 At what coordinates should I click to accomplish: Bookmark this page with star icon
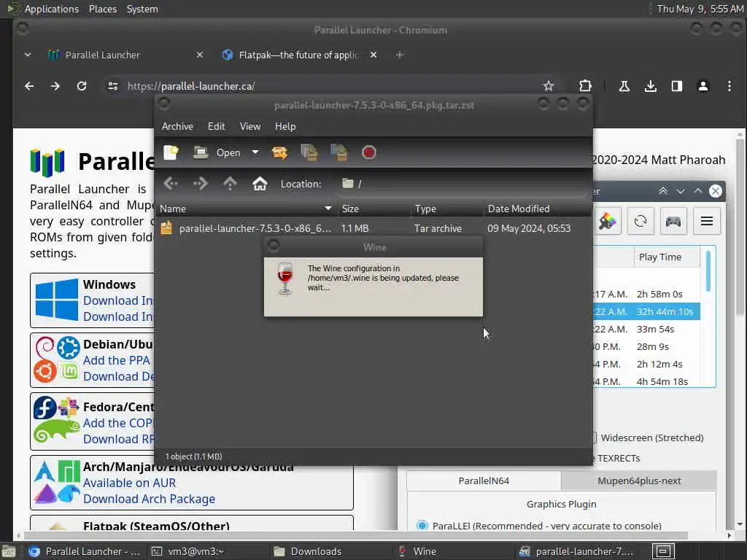tap(549, 86)
